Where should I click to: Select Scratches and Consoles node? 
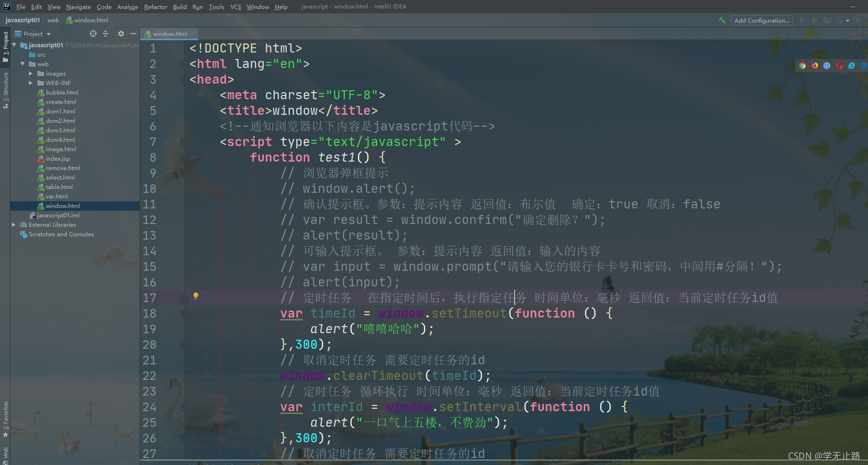(61, 234)
